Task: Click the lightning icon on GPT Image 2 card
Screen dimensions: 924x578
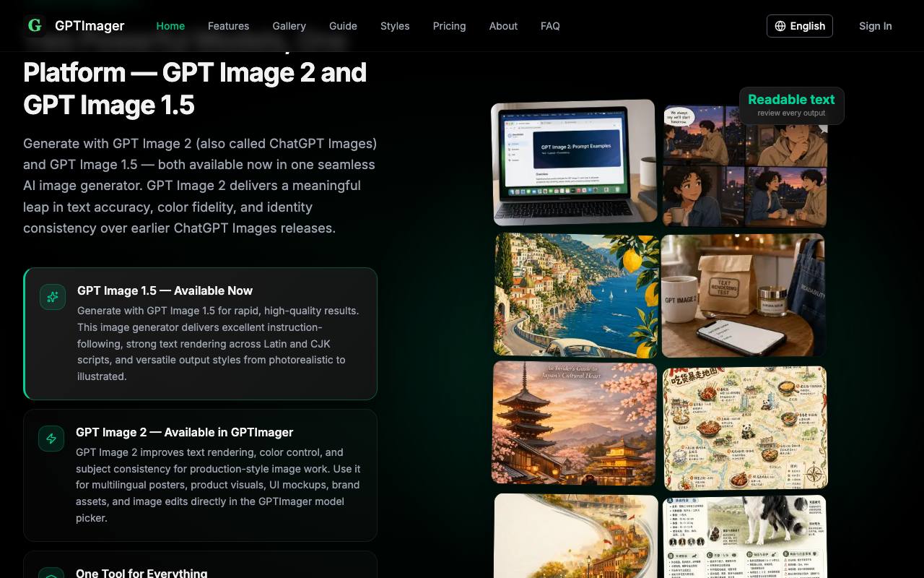Action: click(x=51, y=439)
